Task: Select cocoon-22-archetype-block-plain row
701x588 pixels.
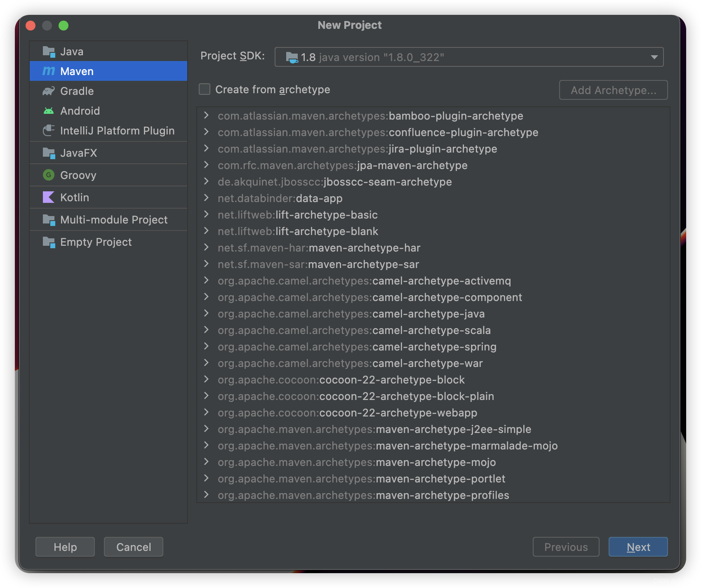Action: [433, 396]
